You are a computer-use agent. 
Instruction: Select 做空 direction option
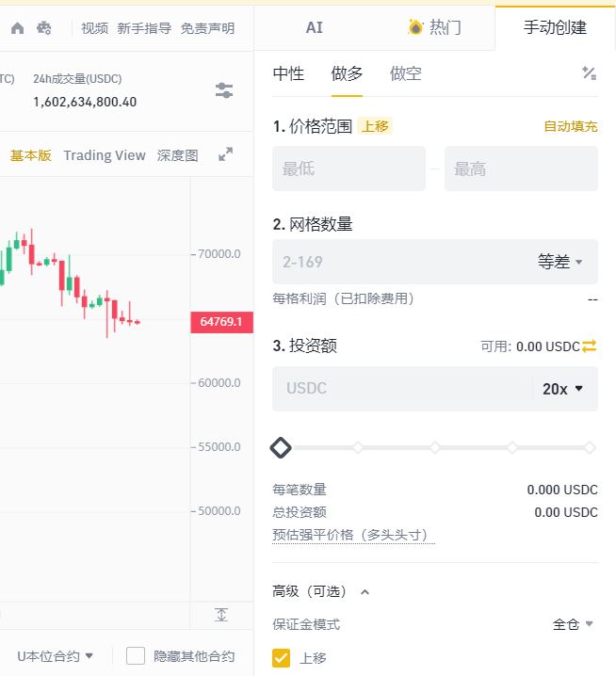[406, 73]
